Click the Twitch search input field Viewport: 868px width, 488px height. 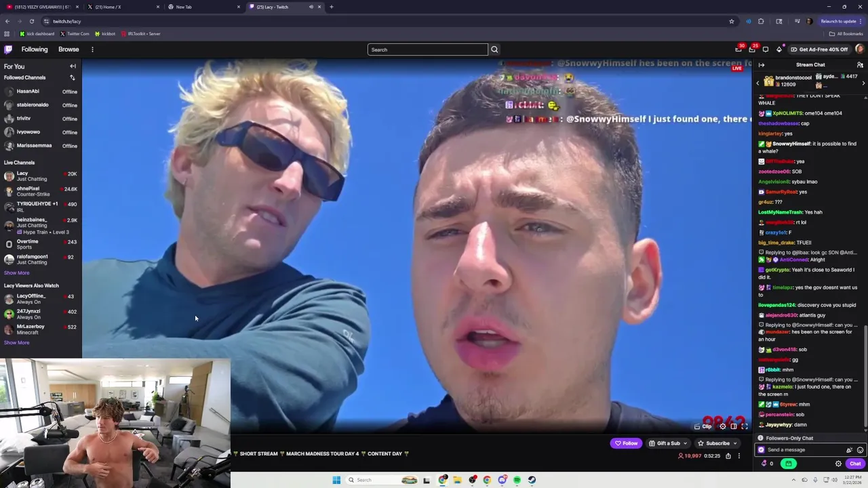coord(428,49)
